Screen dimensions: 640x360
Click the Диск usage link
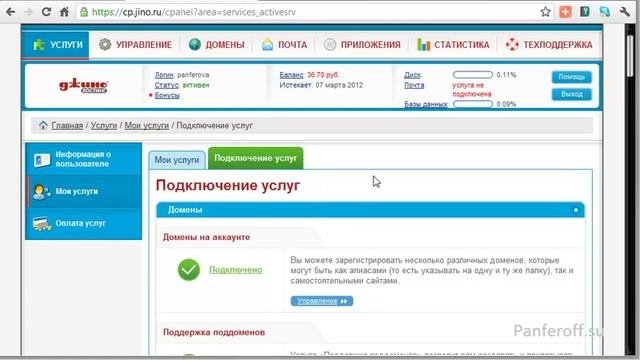click(413, 75)
